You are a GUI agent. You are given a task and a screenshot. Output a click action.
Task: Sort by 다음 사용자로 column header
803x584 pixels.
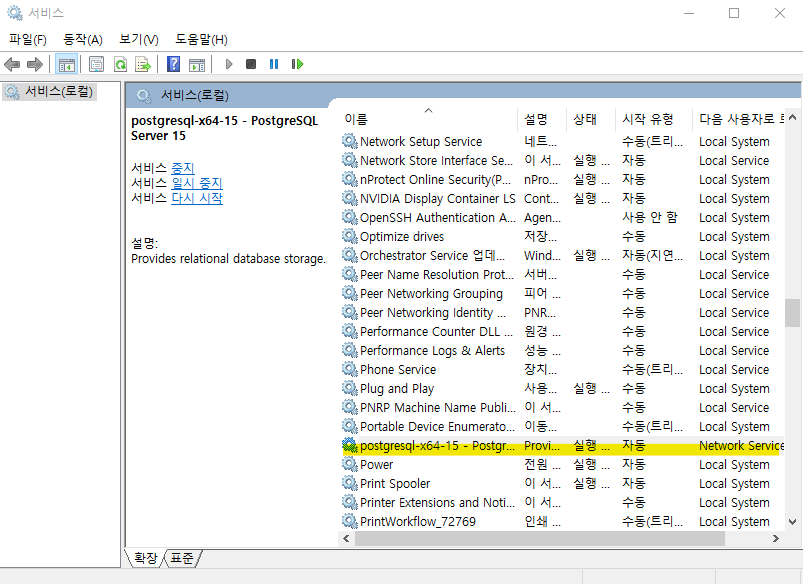[x=738, y=119]
